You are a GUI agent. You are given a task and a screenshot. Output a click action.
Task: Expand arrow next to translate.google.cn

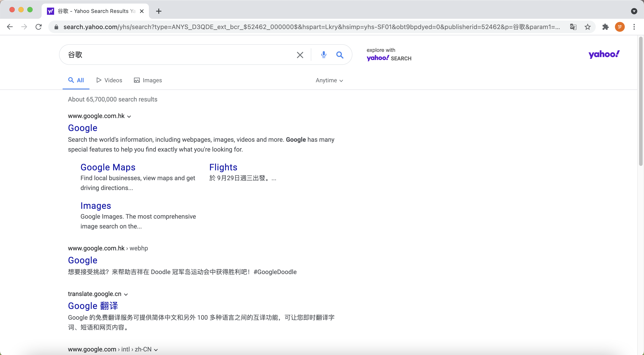pyautogui.click(x=126, y=294)
